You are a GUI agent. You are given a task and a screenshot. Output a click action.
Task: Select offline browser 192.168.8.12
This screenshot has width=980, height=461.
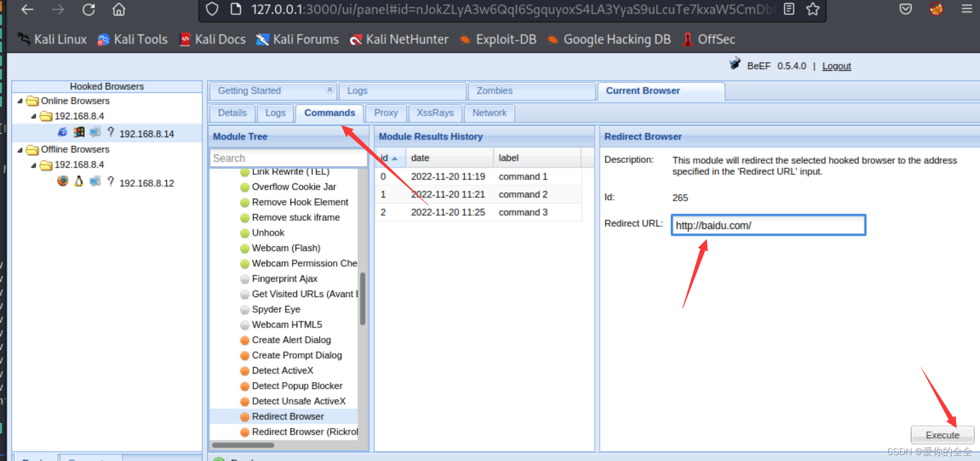click(x=147, y=183)
